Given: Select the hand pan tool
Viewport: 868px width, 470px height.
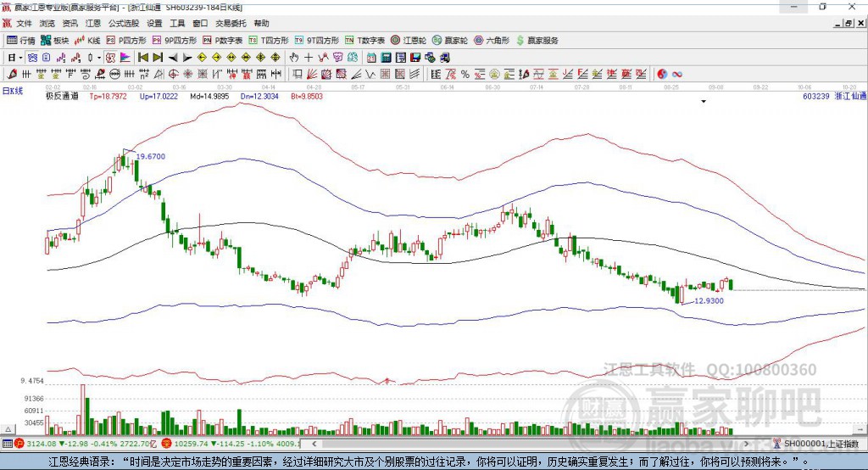Looking at the screenshot, I should point(294,58).
